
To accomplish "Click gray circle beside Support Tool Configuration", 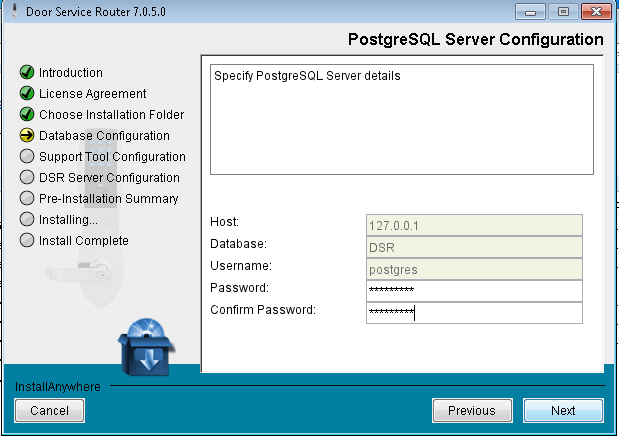I will click(x=27, y=156).
